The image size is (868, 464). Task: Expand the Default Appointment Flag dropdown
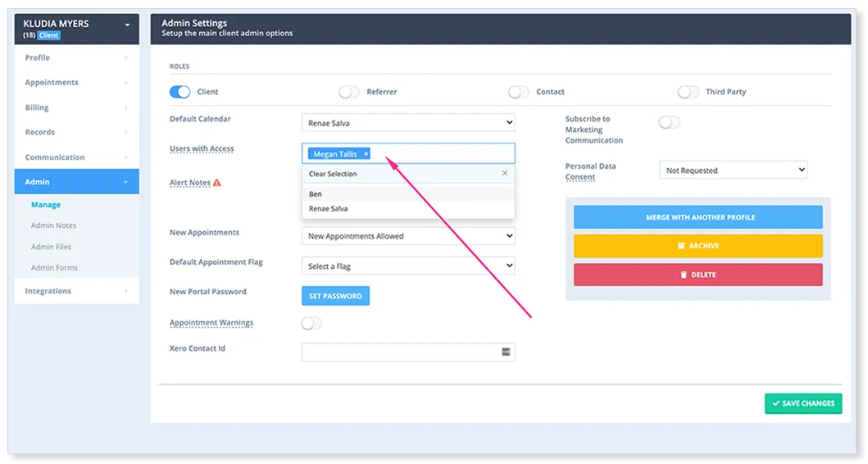coord(408,266)
